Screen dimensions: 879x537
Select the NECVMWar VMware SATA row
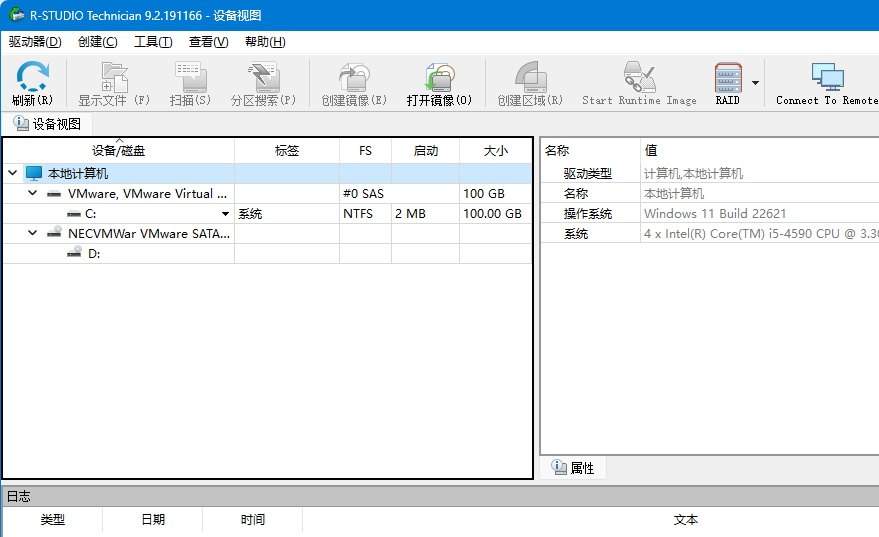[267, 234]
